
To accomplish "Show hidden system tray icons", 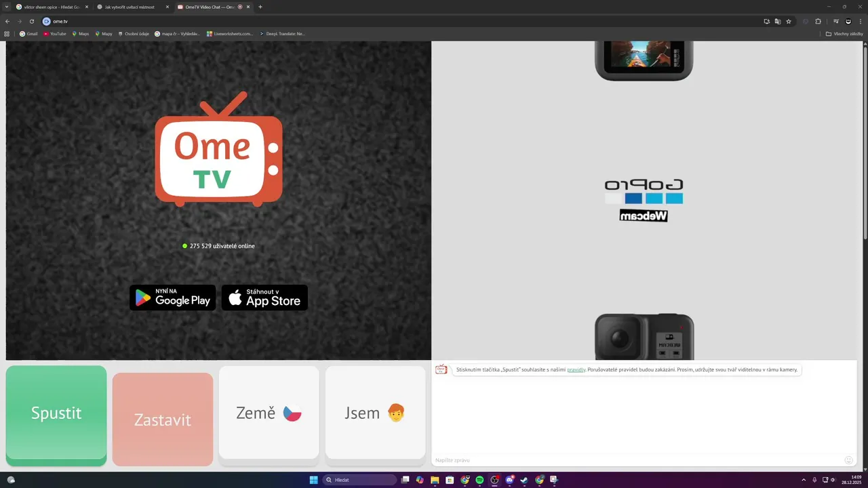I will tap(804, 480).
